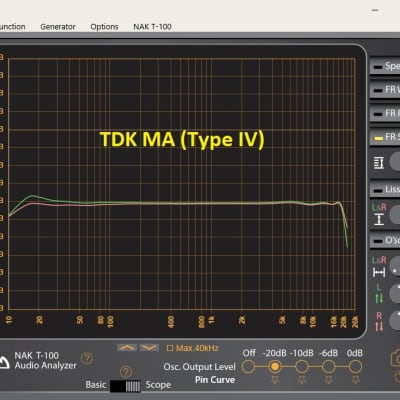The height and width of the screenshot is (400, 400).
Task: Click the red R channel position icon
Action: [x=379, y=321]
